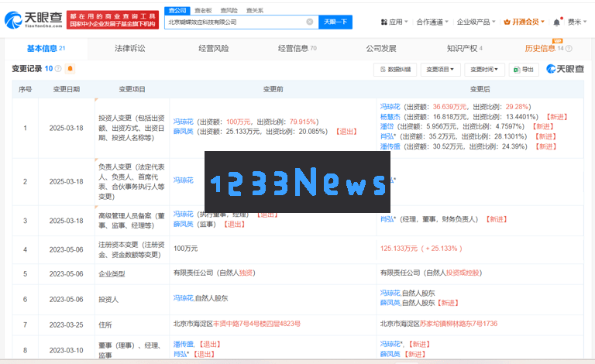Switch to the 基本信息 tab
This screenshot has width=595, height=364.
[x=46, y=49]
